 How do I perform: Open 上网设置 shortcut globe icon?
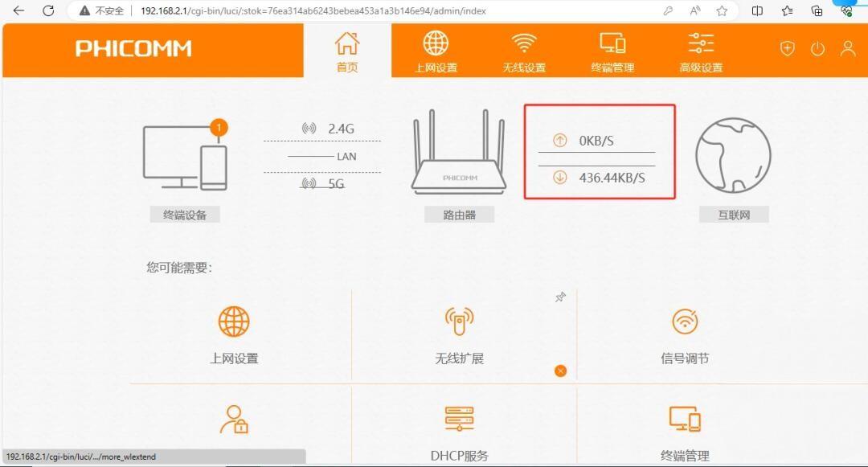234,322
